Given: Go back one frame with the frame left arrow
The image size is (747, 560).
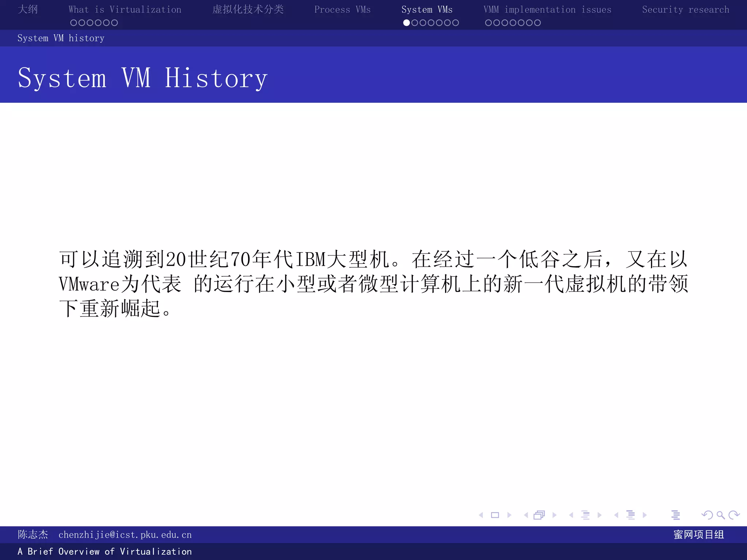Looking at the screenshot, I should (526, 515).
